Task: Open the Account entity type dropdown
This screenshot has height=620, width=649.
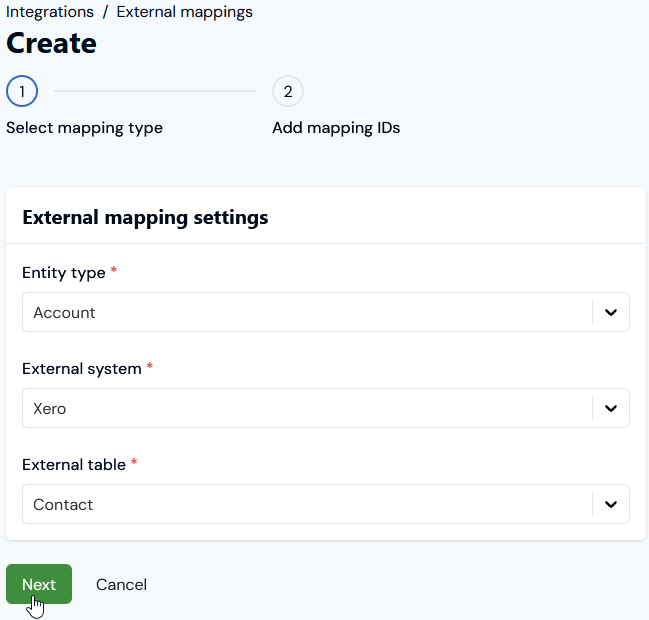Action: (326, 312)
